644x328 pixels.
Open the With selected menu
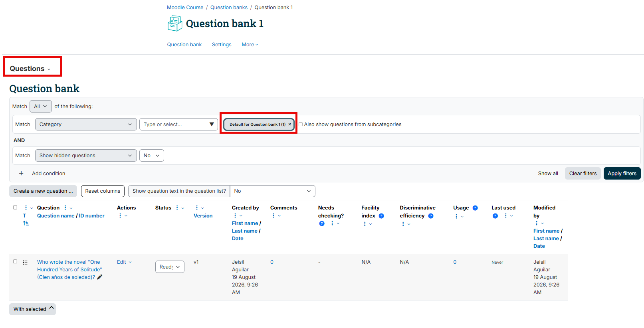tap(32, 309)
